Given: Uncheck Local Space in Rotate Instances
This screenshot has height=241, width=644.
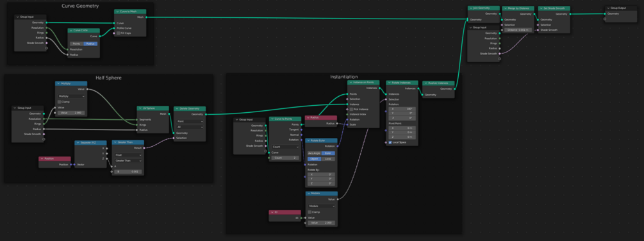Looking at the screenshot, I should pos(390,142).
